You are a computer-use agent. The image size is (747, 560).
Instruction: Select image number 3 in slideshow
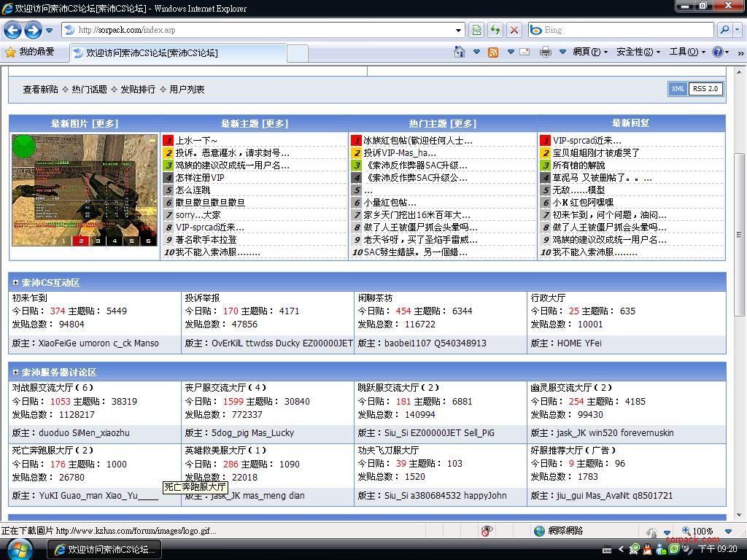pos(98,241)
